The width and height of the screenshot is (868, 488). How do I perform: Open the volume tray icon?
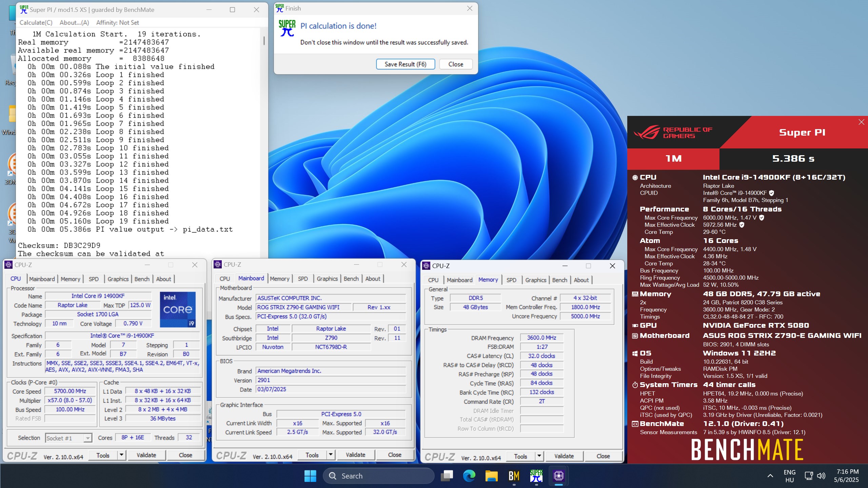[x=821, y=476]
